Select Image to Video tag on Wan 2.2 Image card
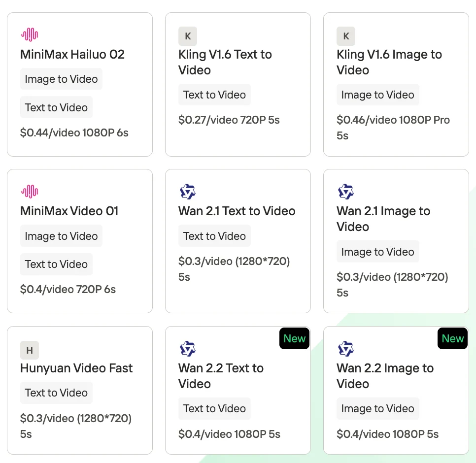Viewport: 476px width, 463px height. 377,409
